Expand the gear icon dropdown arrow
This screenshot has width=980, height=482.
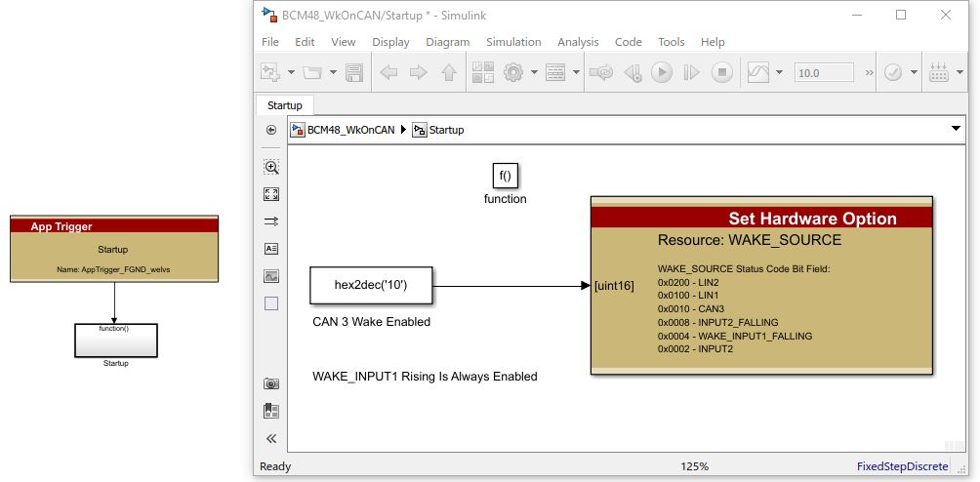coord(534,72)
